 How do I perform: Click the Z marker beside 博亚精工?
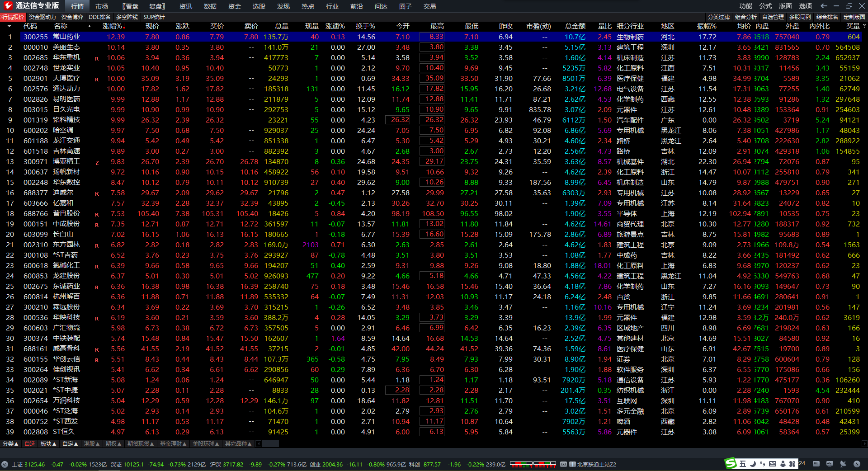[97, 163]
